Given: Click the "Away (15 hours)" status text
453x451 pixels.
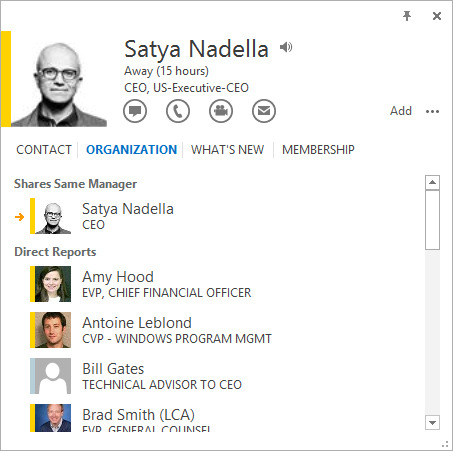Looking at the screenshot, I should pyautogui.click(x=166, y=71).
